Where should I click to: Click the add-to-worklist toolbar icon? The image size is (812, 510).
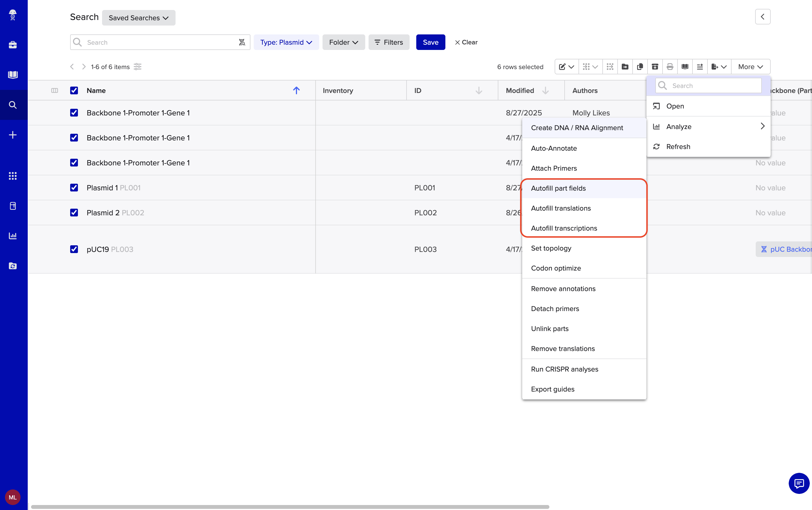click(700, 67)
